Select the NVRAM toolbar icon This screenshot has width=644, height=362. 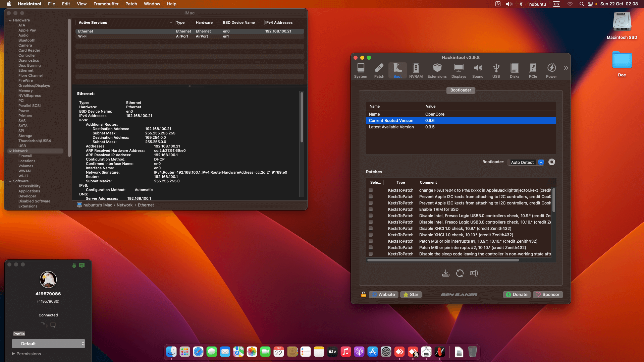click(x=416, y=71)
